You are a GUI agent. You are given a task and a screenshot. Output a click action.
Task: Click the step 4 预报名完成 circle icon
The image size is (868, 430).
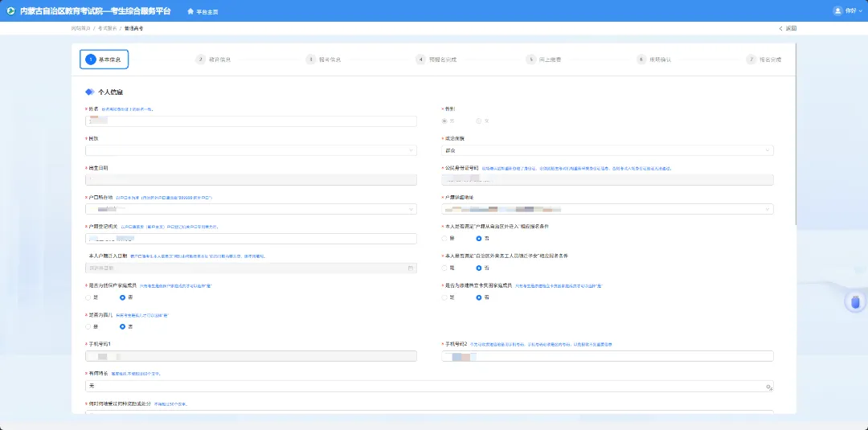[x=421, y=59]
